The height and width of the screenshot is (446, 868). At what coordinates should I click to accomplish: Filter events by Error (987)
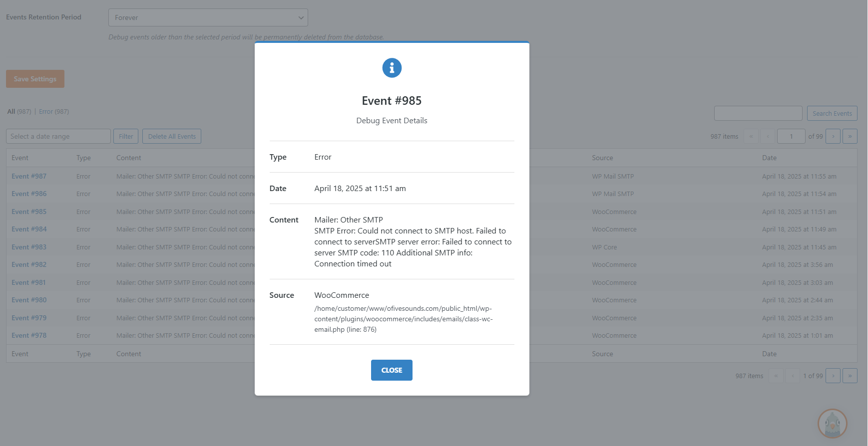click(x=54, y=112)
